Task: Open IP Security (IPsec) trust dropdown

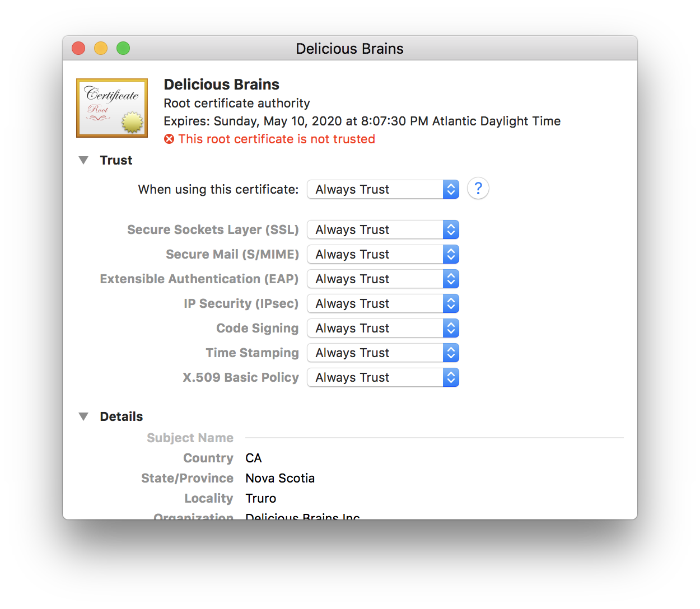Action: click(383, 303)
